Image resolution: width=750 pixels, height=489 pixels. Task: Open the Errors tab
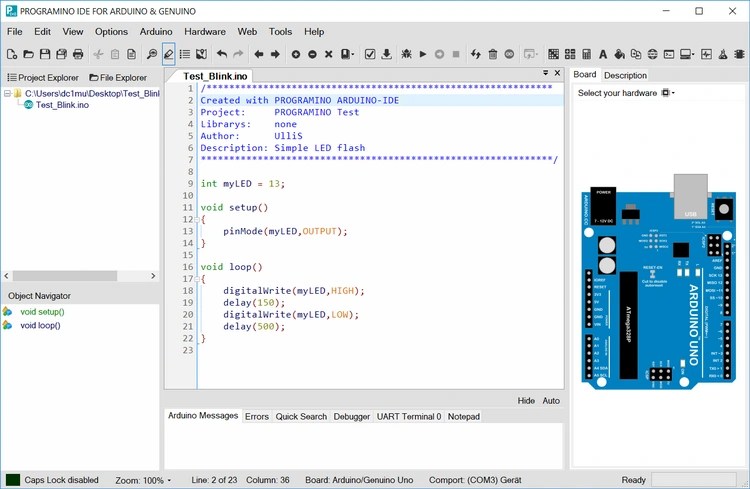[x=257, y=416]
